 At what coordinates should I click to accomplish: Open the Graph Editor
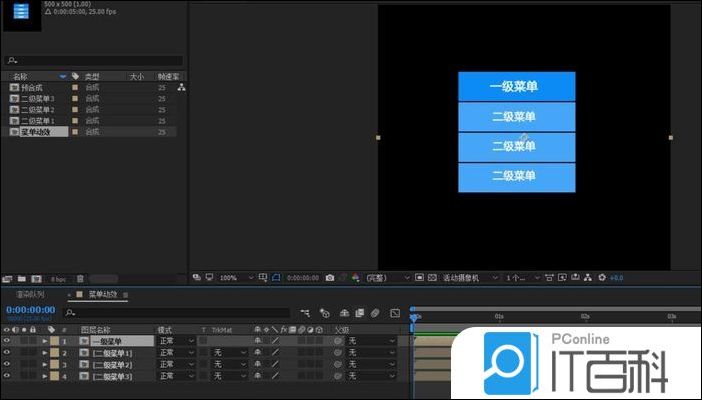click(395, 313)
